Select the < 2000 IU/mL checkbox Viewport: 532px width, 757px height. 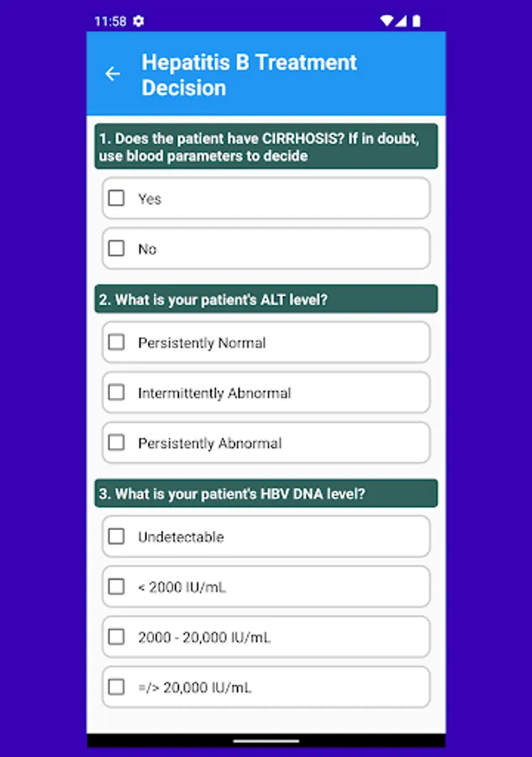click(x=117, y=587)
